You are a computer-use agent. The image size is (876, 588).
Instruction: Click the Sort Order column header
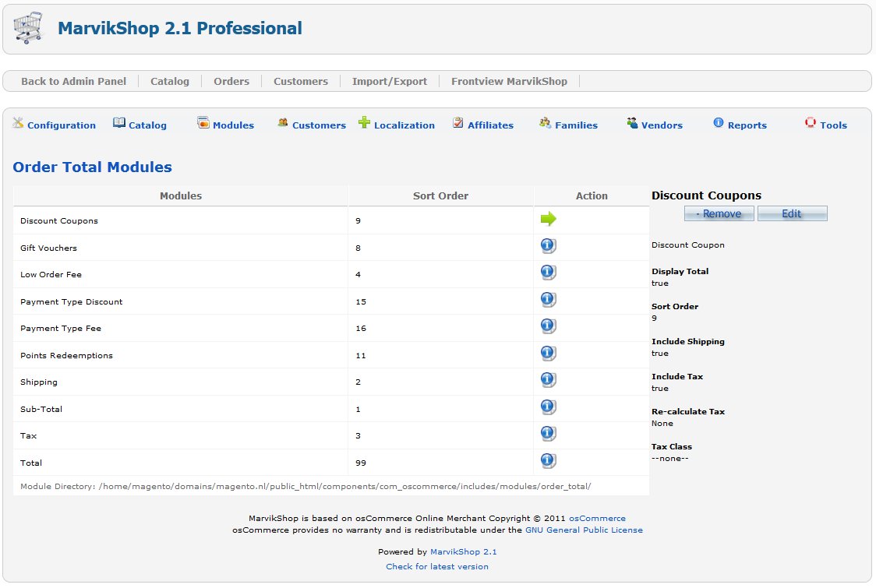pyautogui.click(x=440, y=196)
